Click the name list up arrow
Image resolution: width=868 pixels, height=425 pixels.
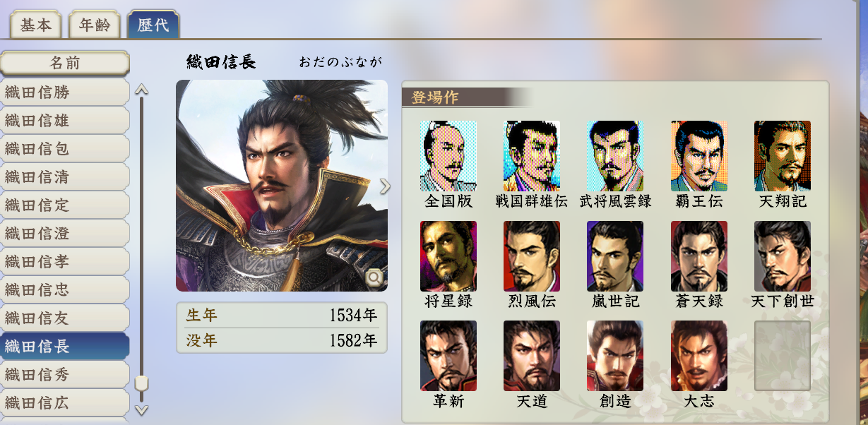pos(141,90)
